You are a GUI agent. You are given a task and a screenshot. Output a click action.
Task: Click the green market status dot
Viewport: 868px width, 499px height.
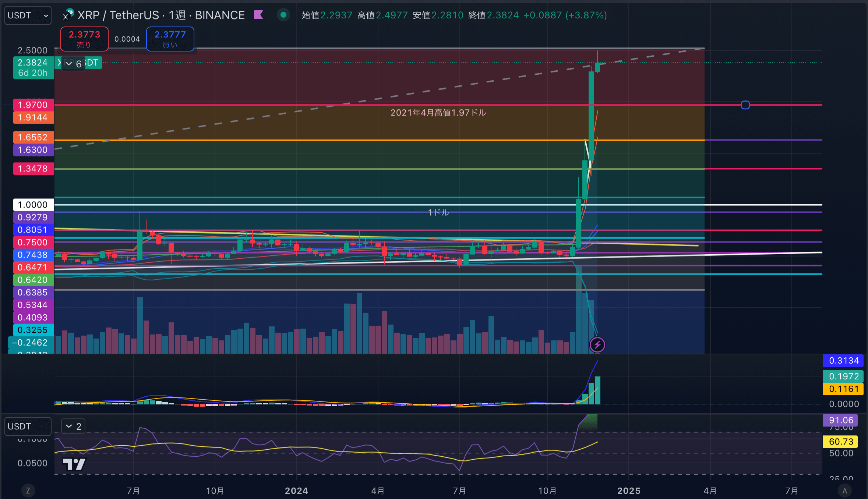[x=283, y=15]
